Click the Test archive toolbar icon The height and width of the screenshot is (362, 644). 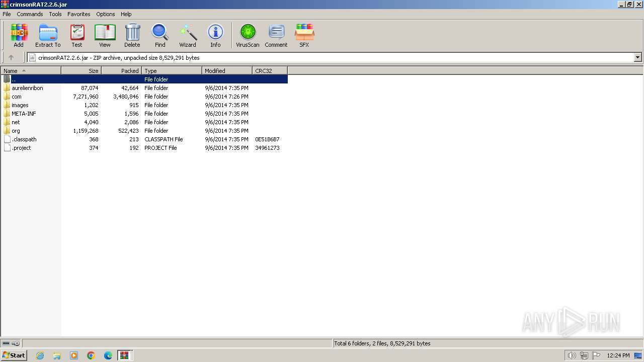[x=77, y=36]
